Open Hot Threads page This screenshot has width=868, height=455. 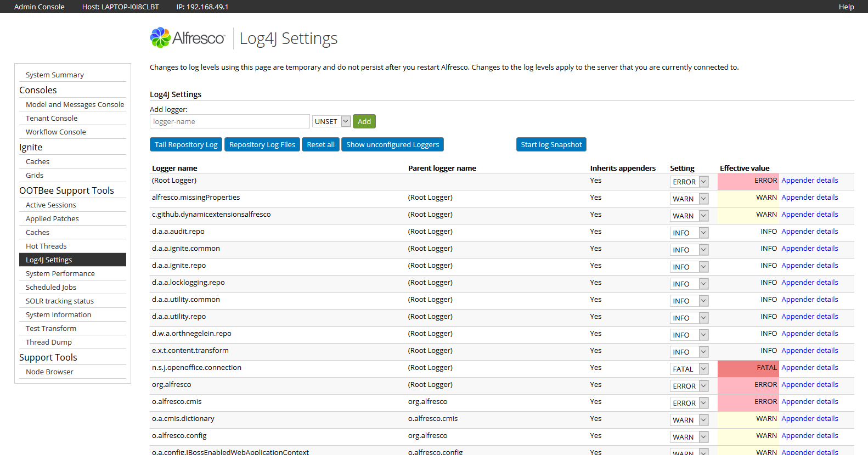pyautogui.click(x=46, y=246)
